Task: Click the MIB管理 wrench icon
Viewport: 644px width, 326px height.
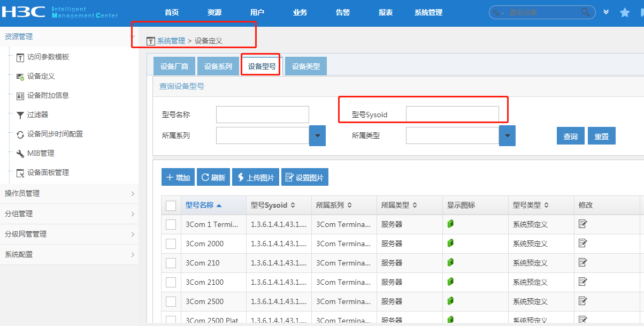Action: point(20,154)
